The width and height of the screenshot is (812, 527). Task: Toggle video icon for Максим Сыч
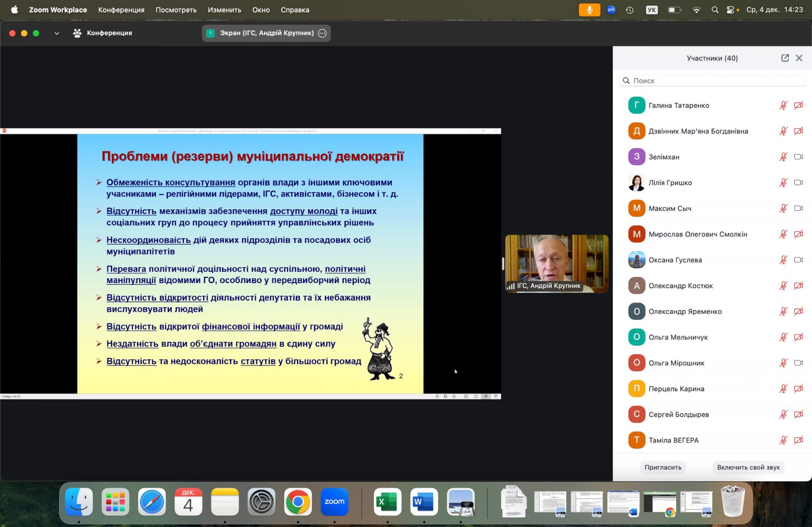[x=798, y=208]
